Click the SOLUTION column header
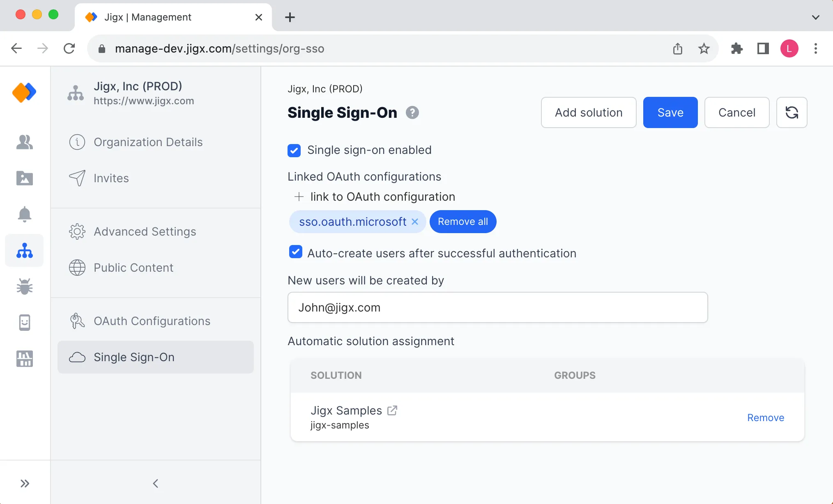 [336, 375]
